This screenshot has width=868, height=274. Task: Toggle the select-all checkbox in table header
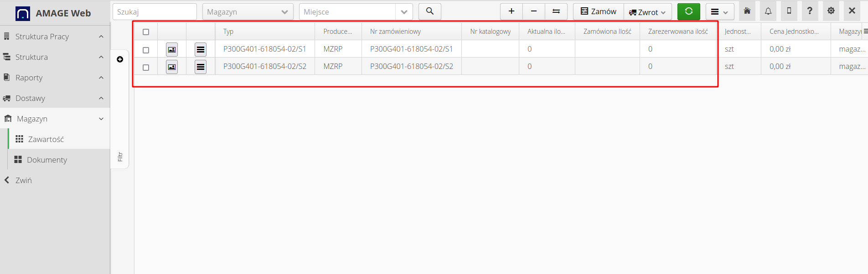146,32
